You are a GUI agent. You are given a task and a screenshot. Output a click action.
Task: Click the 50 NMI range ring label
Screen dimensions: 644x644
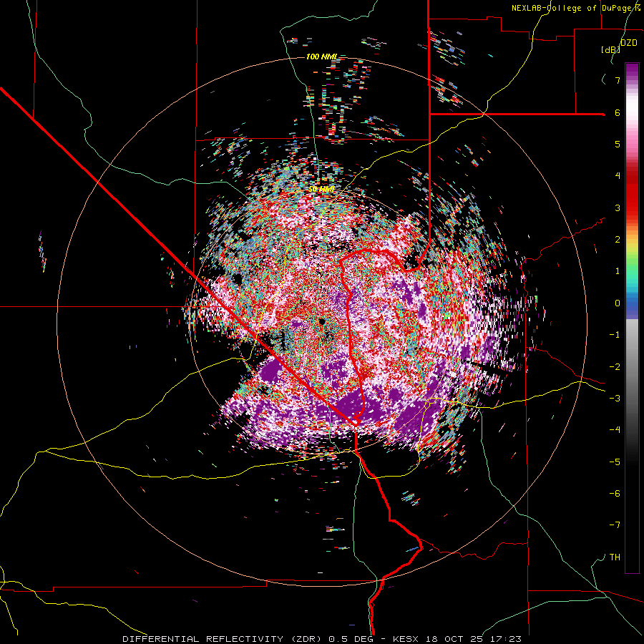(321, 189)
